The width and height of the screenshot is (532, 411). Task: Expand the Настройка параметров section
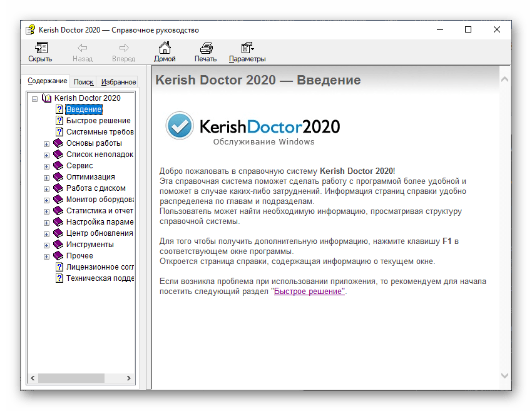pos(46,223)
